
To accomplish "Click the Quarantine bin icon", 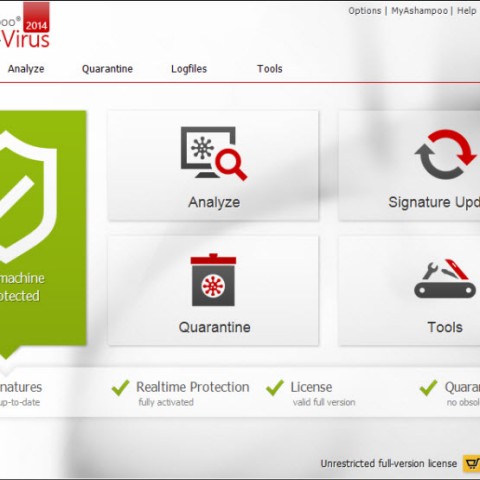I will [x=213, y=280].
